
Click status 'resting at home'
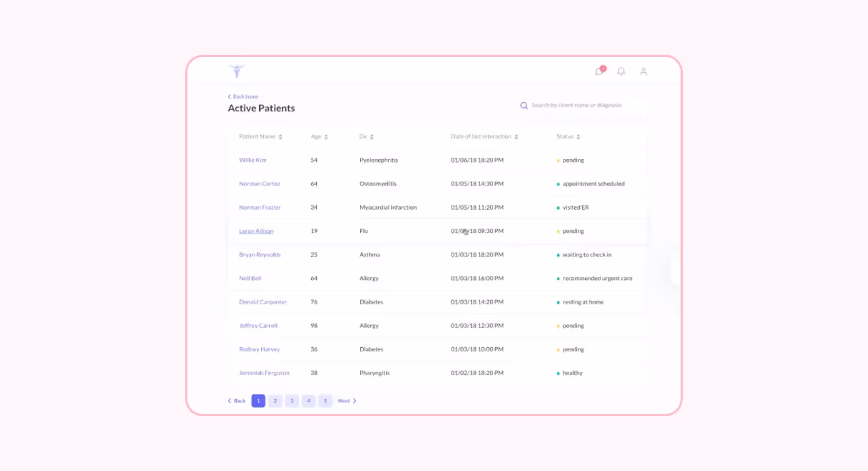coord(580,302)
